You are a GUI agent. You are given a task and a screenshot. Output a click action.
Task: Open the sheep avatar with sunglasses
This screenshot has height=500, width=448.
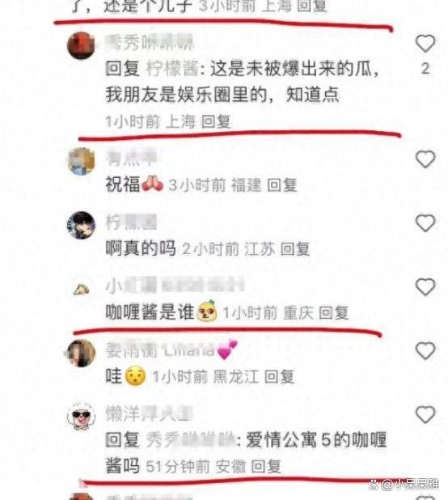(81, 417)
